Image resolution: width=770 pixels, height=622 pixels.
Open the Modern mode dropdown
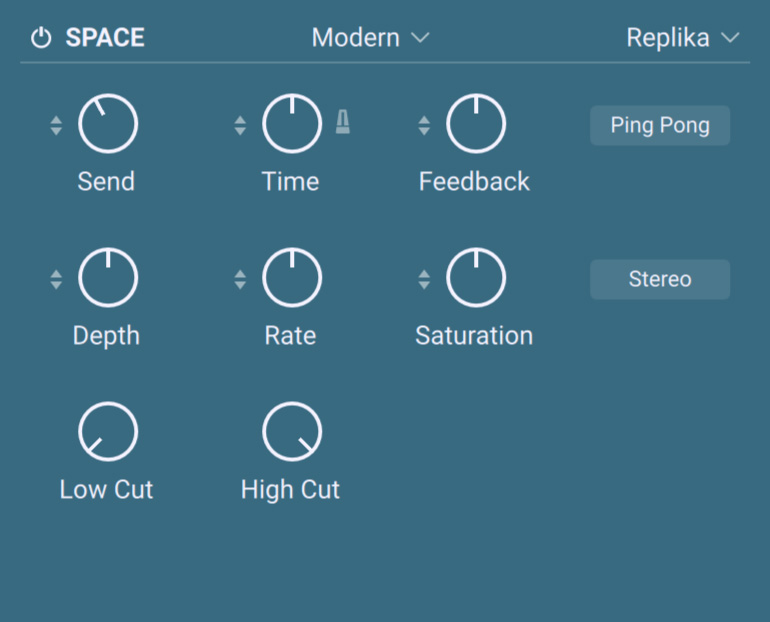pos(370,38)
